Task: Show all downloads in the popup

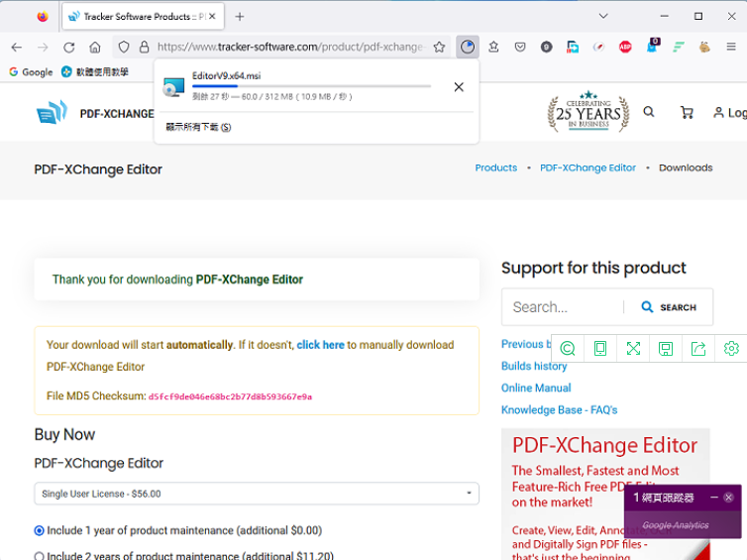Action: click(198, 127)
